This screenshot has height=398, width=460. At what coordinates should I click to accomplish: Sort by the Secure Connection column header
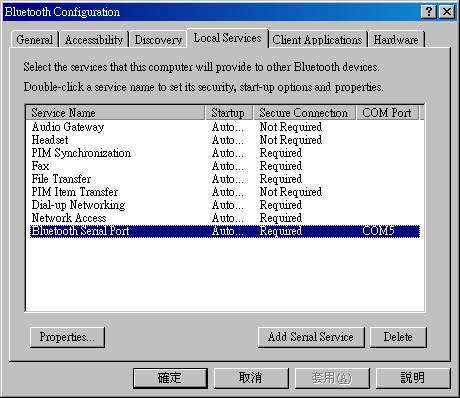pos(305,113)
